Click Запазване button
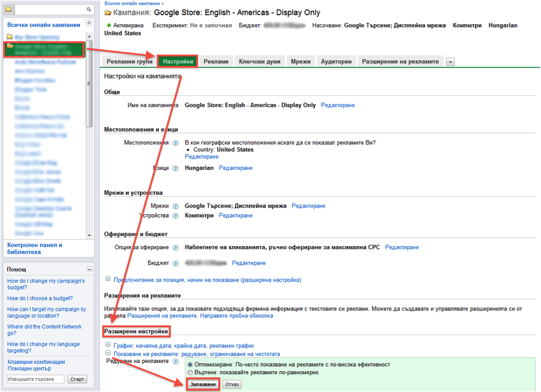The image size is (541, 392). pyautogui.click(x=203, y=384)
